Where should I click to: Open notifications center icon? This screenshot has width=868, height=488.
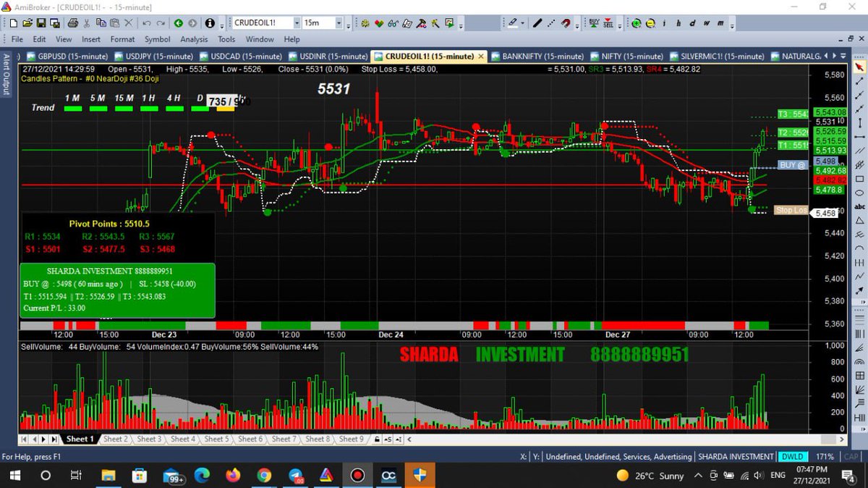coord(849,476)
